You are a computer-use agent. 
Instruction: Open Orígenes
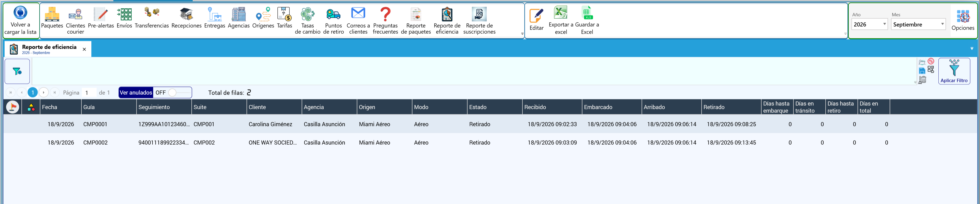[263, 18]
